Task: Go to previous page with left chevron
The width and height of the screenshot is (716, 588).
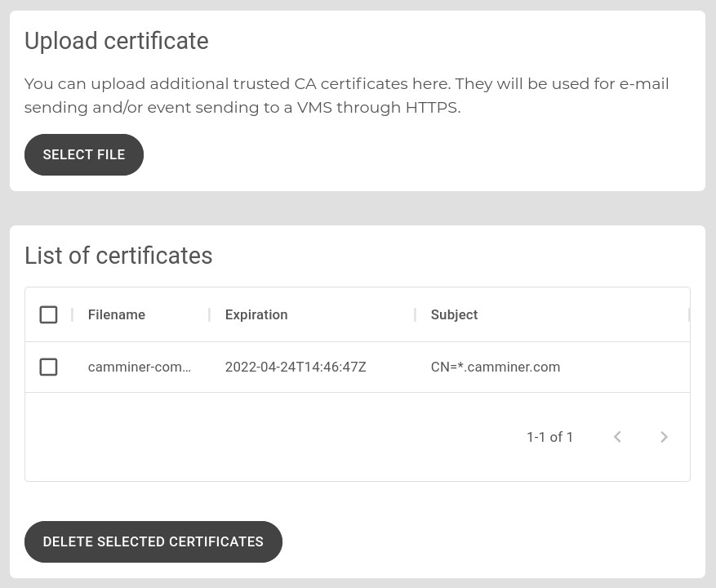Action: [x=617, y=437]
